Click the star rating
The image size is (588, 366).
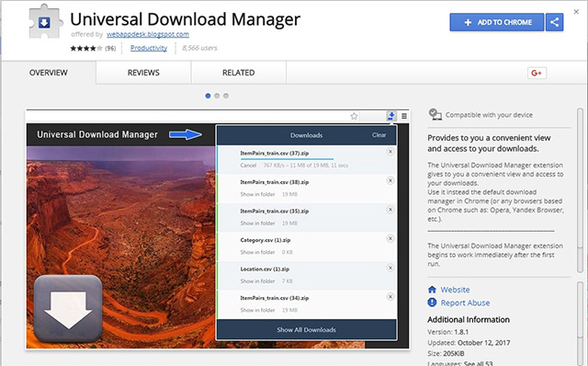click(86, 48)
